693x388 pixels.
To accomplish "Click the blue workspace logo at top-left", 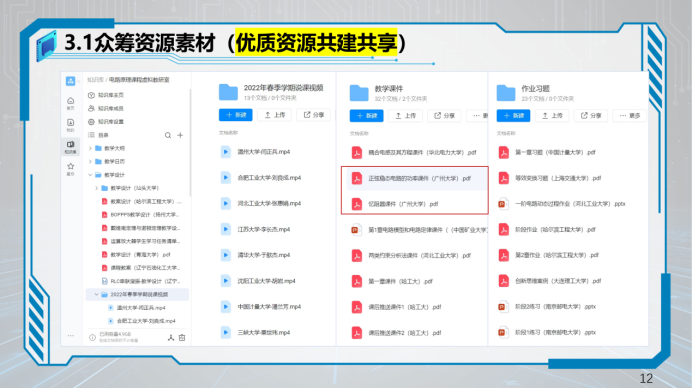I will click(x=70, y=81).
